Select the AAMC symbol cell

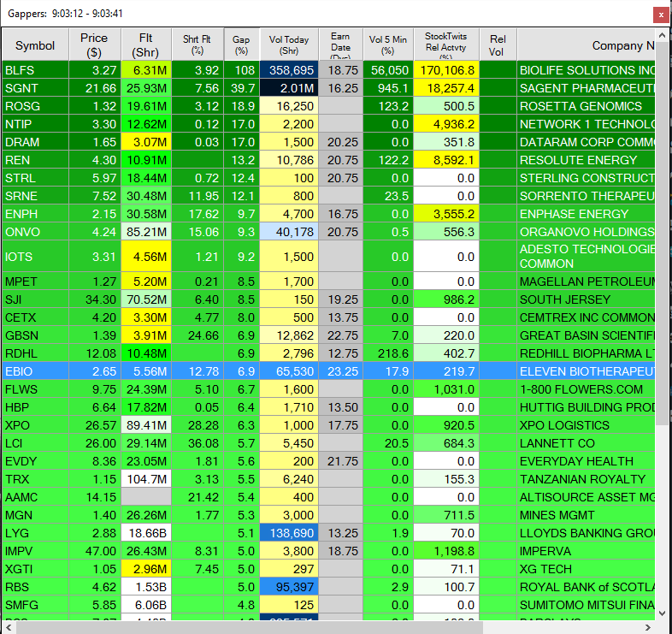pyautogui.click(x=35, y=497)
